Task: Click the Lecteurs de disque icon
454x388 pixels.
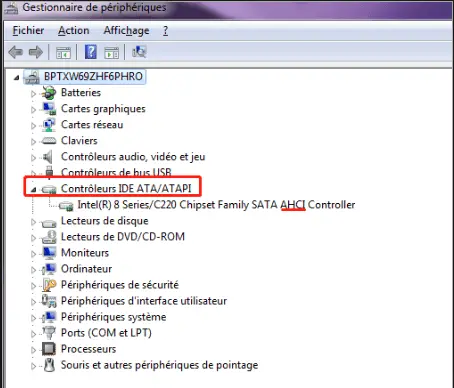Action: click(49, 222)
